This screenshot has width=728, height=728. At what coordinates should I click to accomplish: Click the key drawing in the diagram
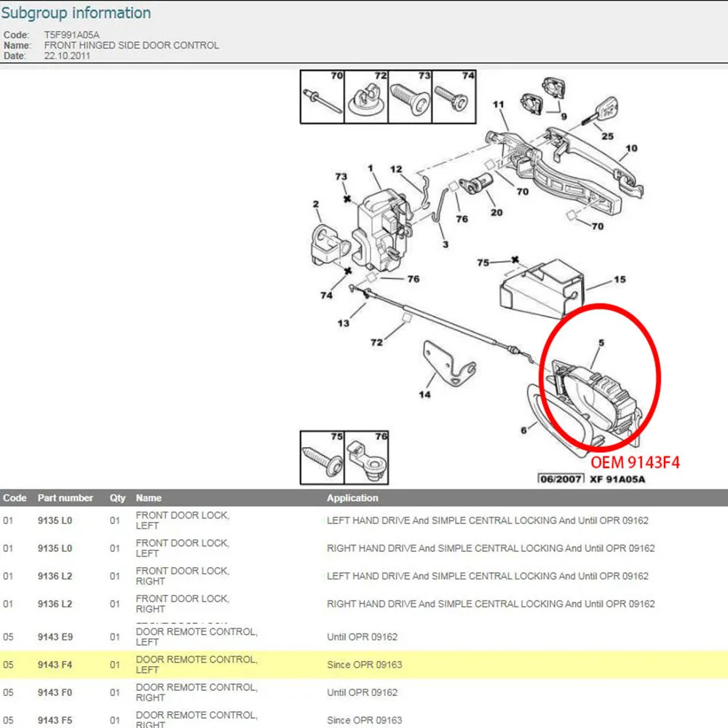pyautogui.click(x=600, y=111)
